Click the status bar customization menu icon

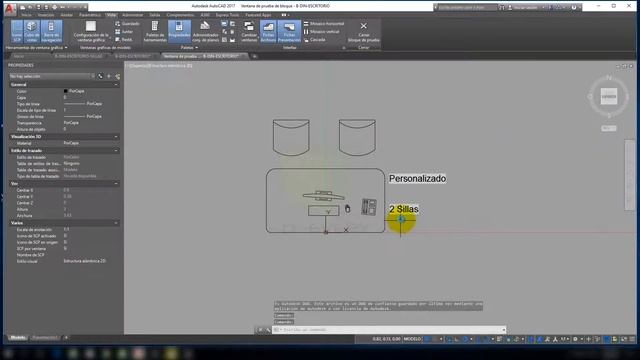pyautogui.click(x=632, y=339)
